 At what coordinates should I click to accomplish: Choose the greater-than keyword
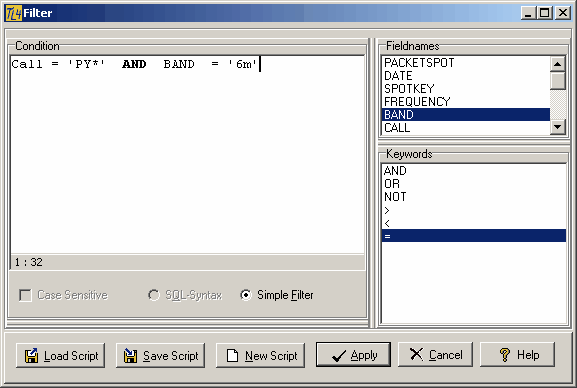pos(474,210)
